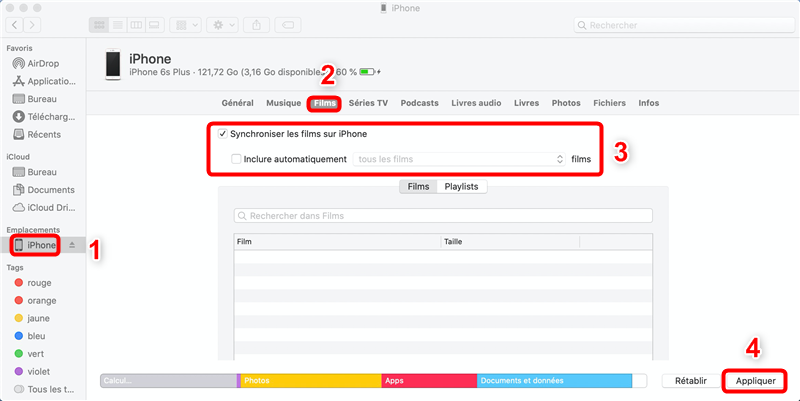Viewport: 800px width, 401px height.
Task: Eject the iPhone from sidebar
Action: pos(72,245)
